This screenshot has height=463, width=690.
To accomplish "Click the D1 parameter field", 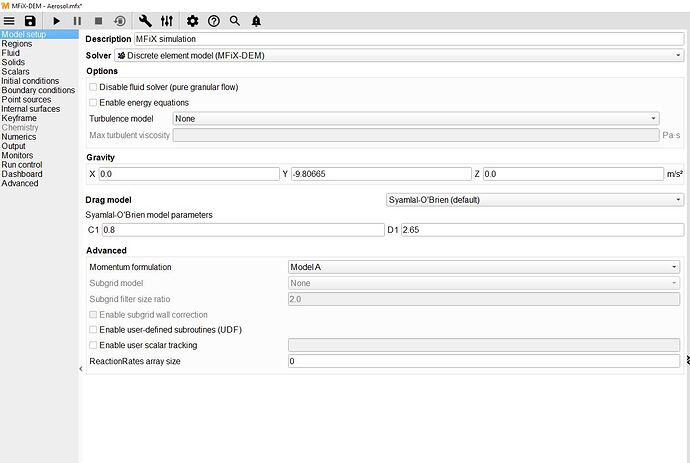I will tap(543, 230).
